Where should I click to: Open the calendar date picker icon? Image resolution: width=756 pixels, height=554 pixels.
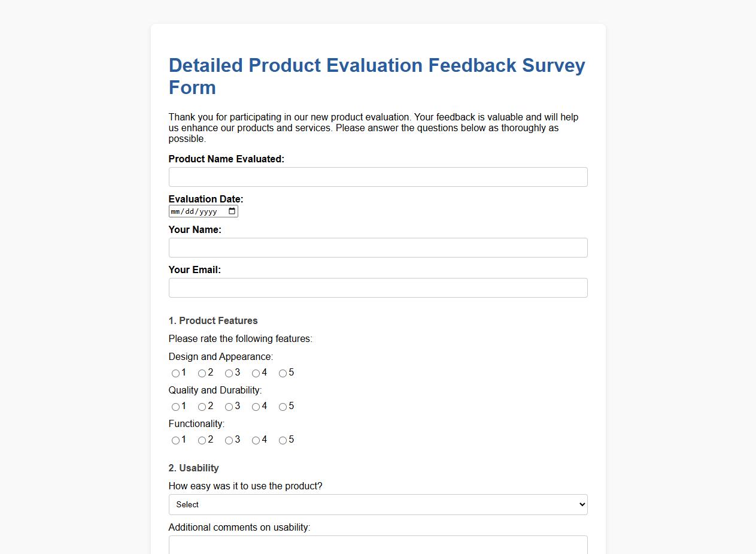[232, 211]
